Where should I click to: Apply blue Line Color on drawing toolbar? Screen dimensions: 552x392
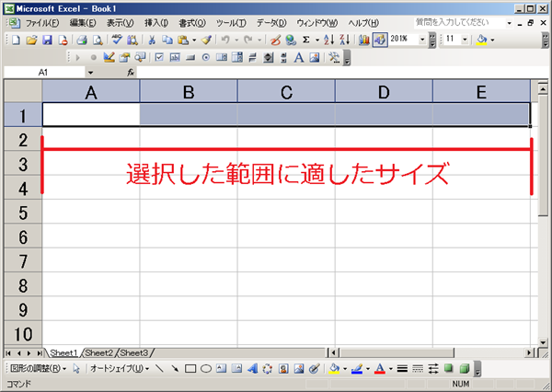(357, 369)
